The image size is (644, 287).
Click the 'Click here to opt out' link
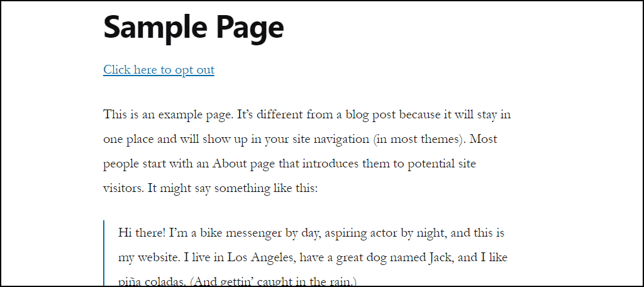(158, 70)
